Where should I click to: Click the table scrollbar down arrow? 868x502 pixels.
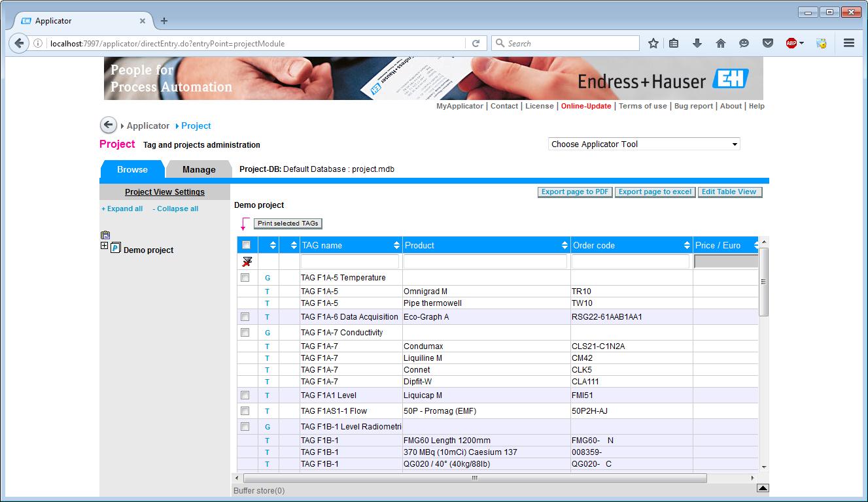763,467
